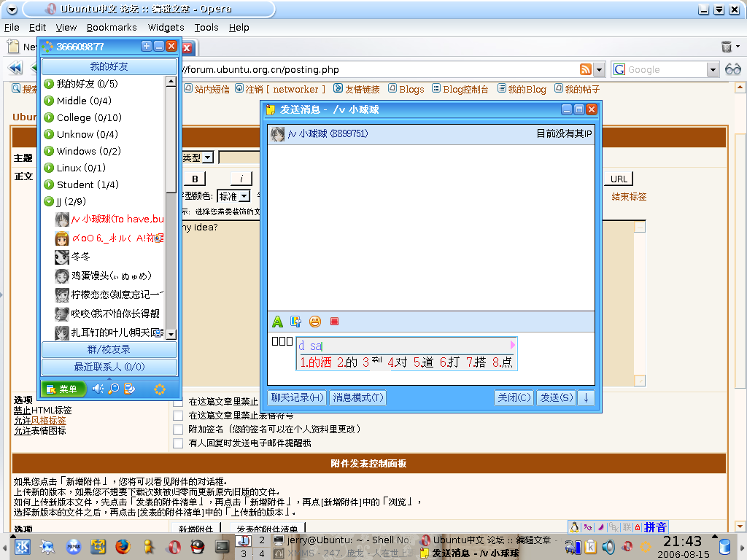Open the address bar history dropdown arrow
The height and width of the screenshot is (560, 747).
point(600,69)
